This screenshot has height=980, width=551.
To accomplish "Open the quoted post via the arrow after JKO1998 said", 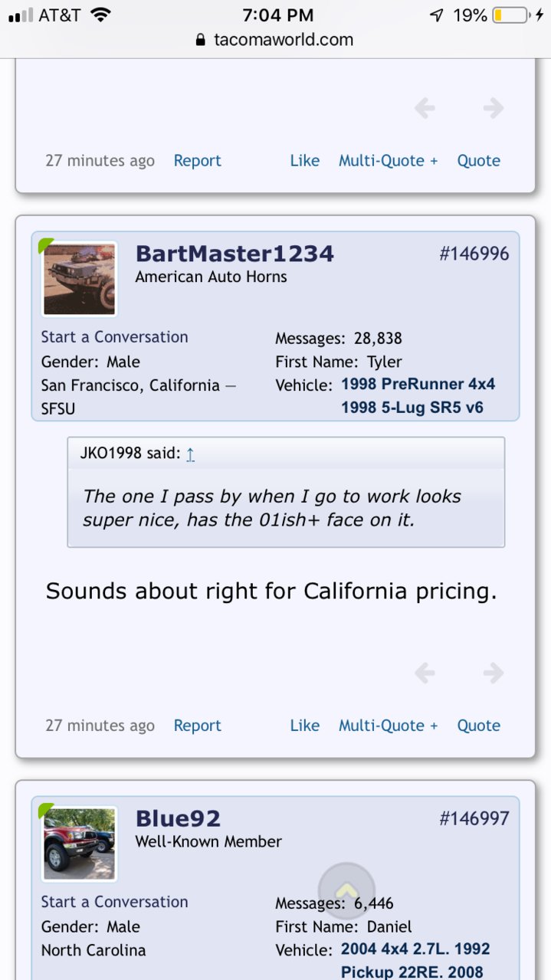I will point(190,454).
